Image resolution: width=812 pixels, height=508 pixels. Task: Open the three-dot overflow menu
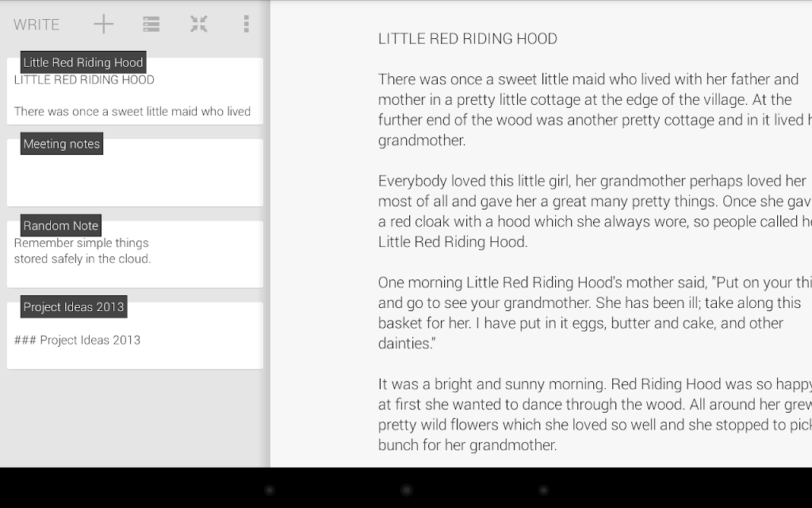coord(247,24)
